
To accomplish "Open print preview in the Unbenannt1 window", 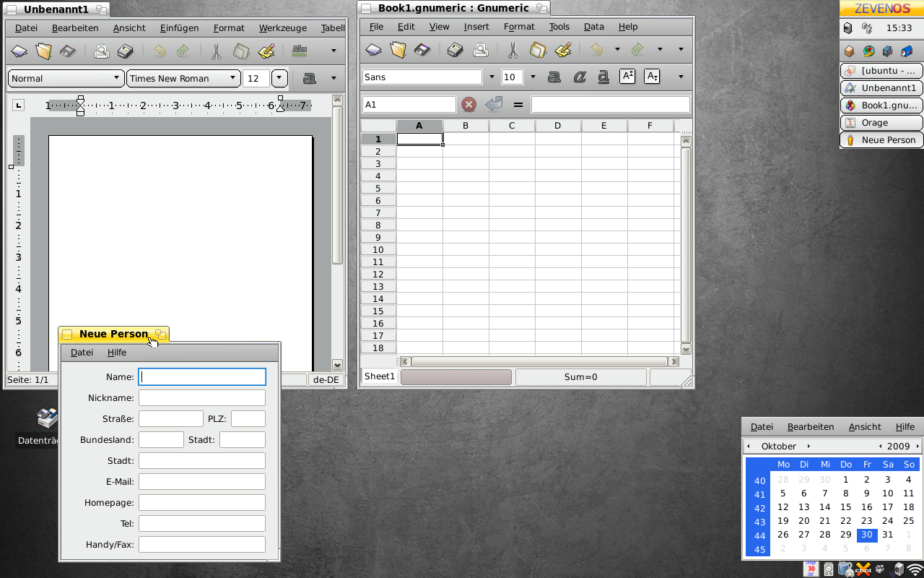I will pos(102,51).
